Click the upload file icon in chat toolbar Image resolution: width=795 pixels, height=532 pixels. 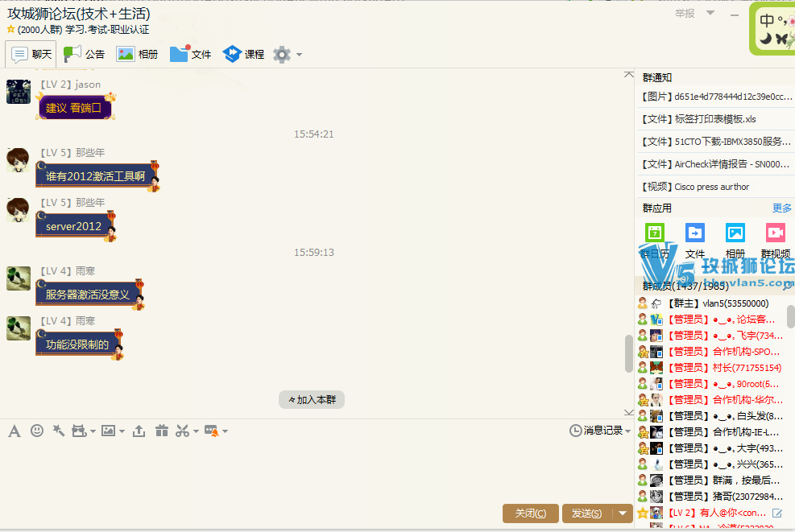pos(139,431)
